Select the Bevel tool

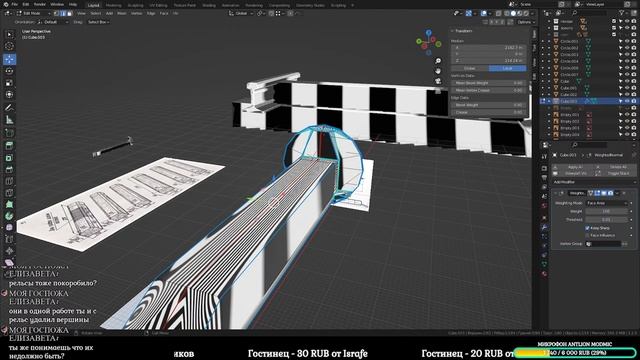9,169
